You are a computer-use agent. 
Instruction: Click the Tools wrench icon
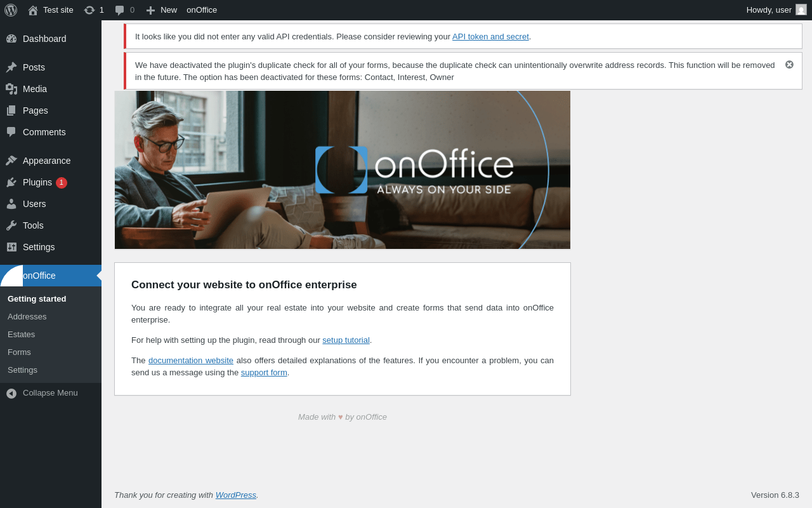coord(11,225)
